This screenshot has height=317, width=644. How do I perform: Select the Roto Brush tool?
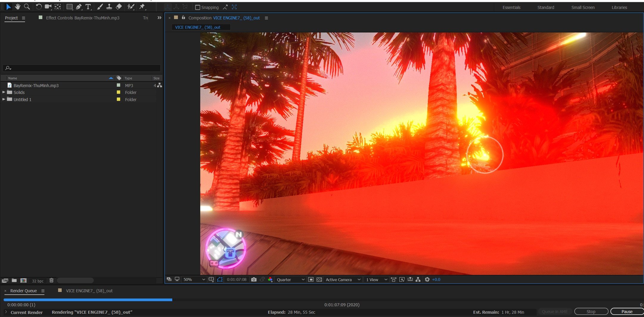point(131,7)
